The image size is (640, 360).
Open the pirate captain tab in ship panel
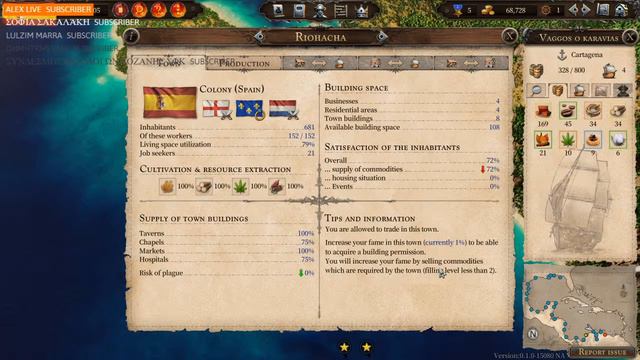(x=622, y=90)
